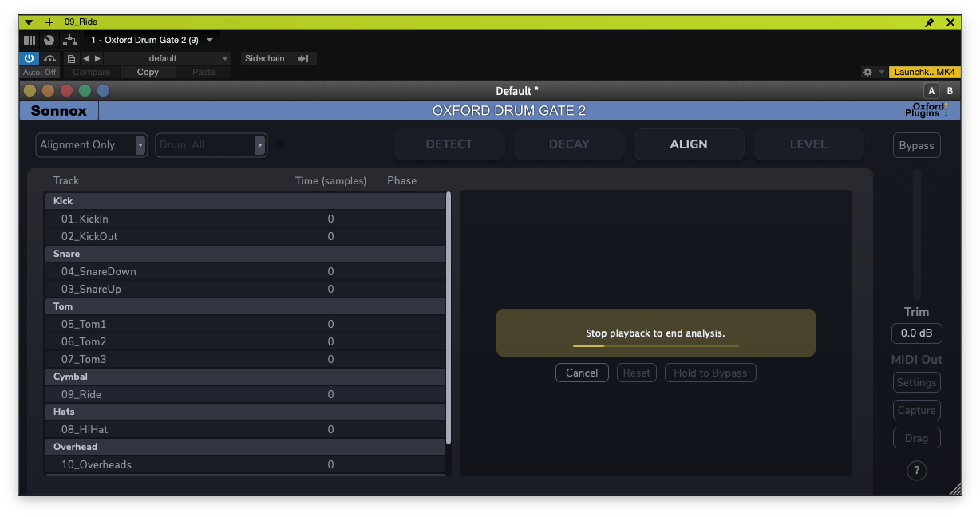The image size is (980, 517).
Task: Select the yellow color circle
Action: (30, 90)
